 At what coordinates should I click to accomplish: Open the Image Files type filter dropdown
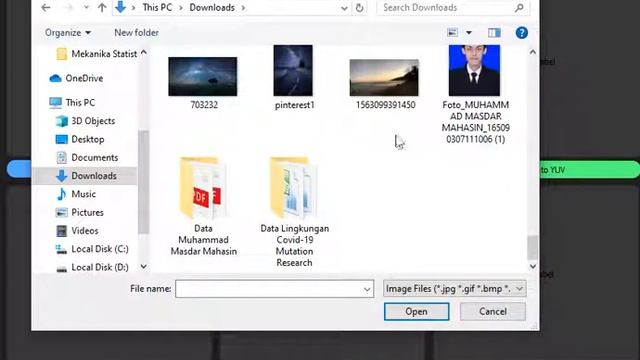(454, 289)
